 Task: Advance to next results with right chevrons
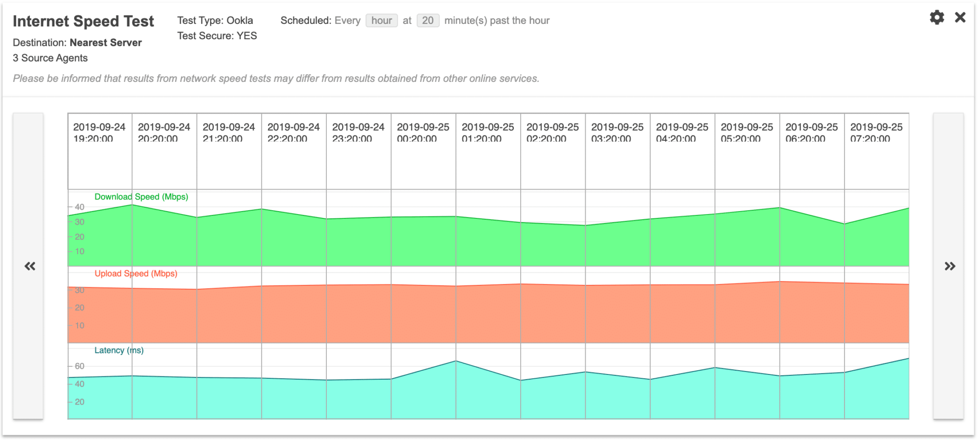[x=949, y=266]
